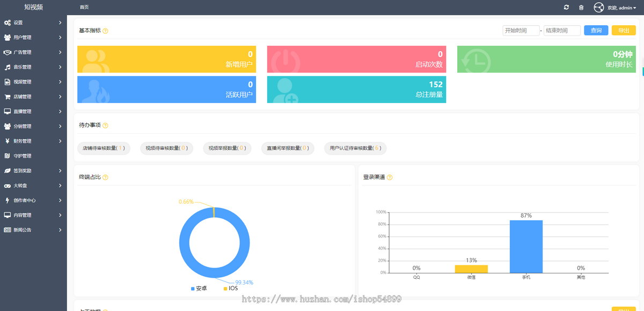Click the green 使用时长 stat card
The image size is (644, 311).
click(546, 59)
